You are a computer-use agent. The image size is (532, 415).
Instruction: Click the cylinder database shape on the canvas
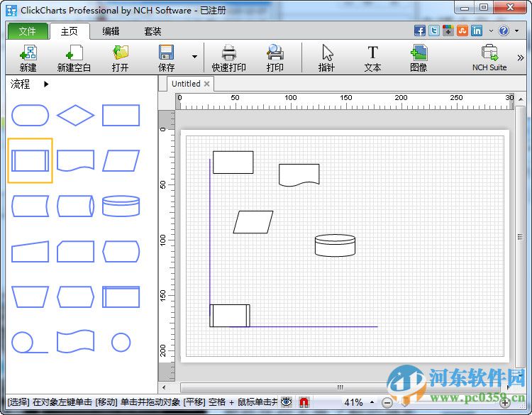coord(336,245)
